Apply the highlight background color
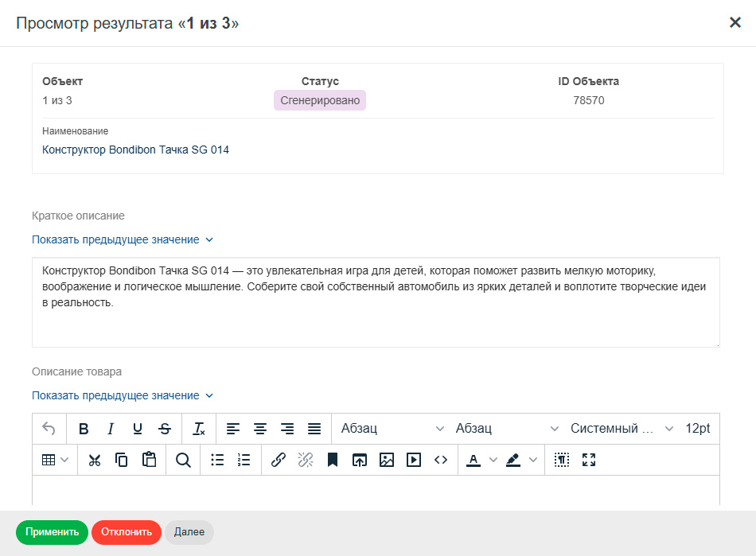 click(x=513, y=460)
